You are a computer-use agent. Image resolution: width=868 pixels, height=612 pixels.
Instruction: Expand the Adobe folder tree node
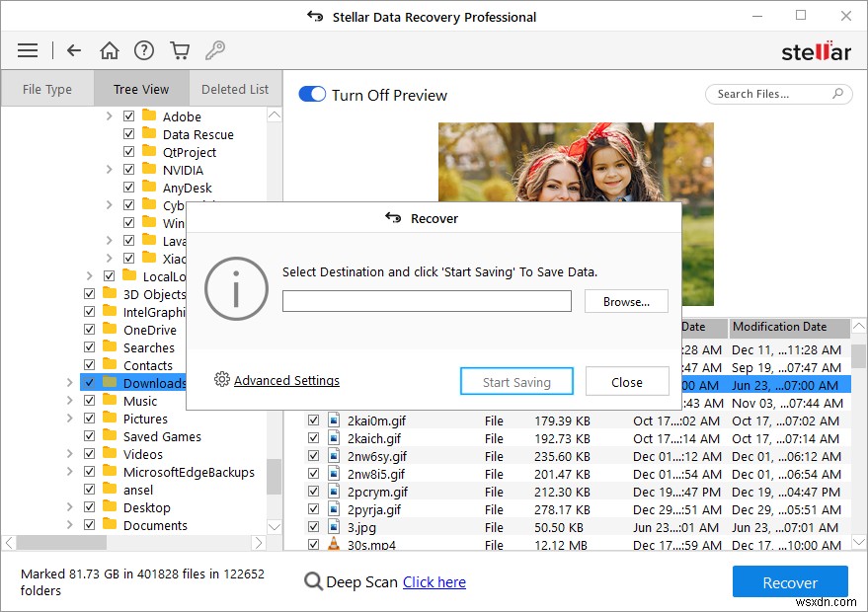(112, 115)
